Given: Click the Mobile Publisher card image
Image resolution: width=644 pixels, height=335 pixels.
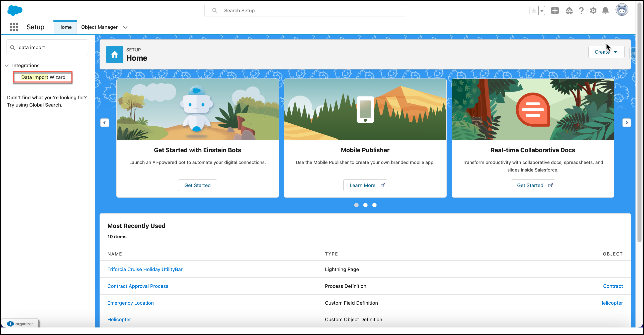Looking at the screenshot, I should (365, 110).
